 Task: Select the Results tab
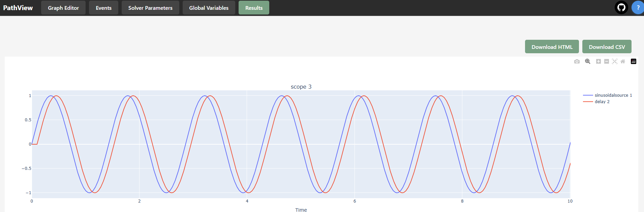coord(254,8)
